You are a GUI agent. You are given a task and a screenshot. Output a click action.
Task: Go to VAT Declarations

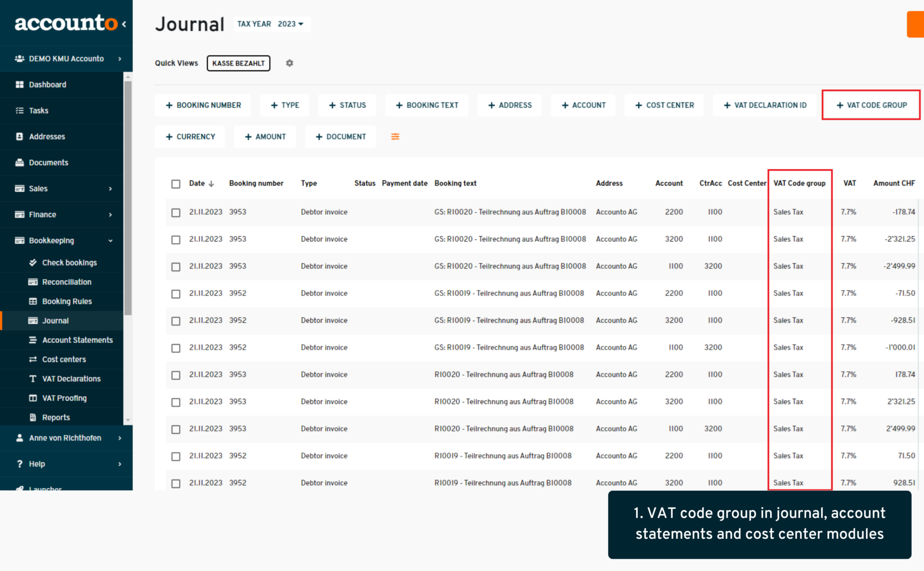point(62,379)
